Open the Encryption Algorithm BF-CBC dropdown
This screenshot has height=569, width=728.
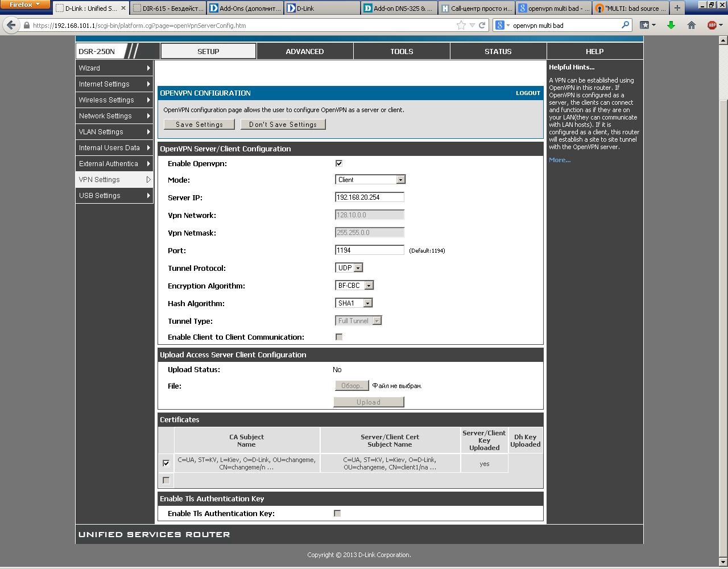(x=354, y=286)
